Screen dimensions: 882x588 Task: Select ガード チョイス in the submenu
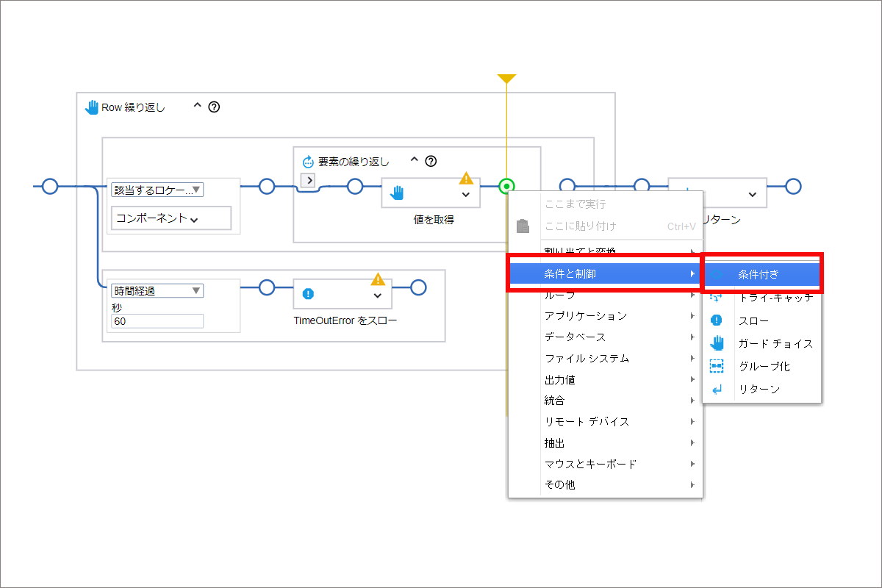761,343
